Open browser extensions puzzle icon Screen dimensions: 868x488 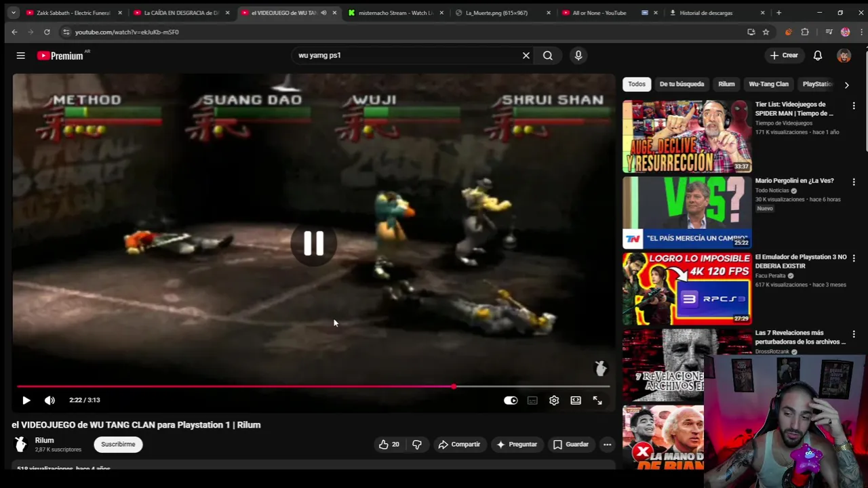(x=805, y=32)
